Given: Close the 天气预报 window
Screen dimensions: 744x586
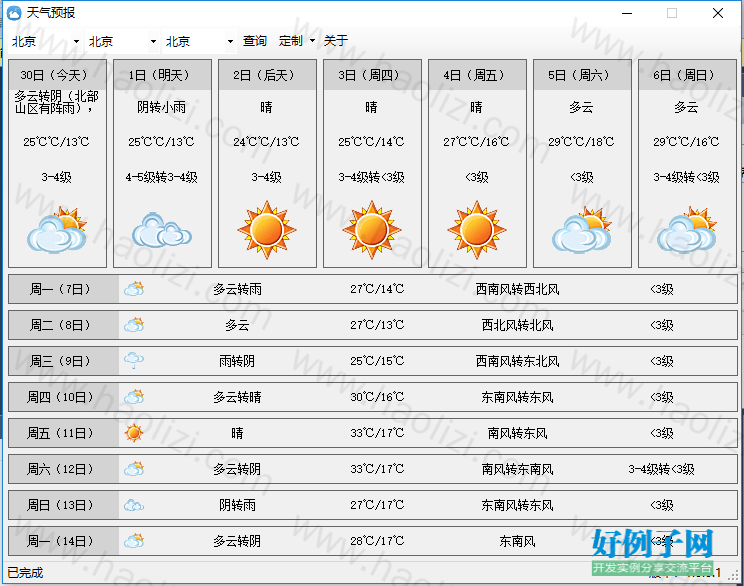Looking at the screenshot, I should tap(718, 13).
